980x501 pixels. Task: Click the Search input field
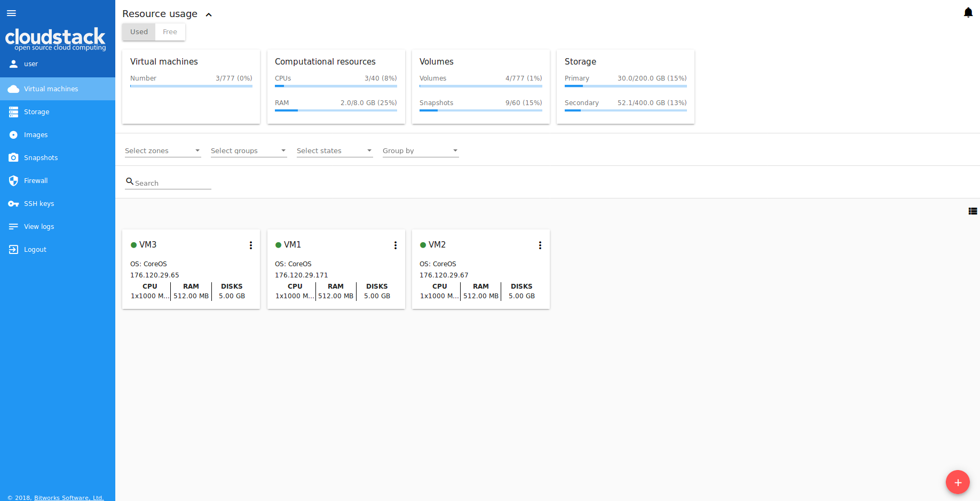(x=172, y=183)
